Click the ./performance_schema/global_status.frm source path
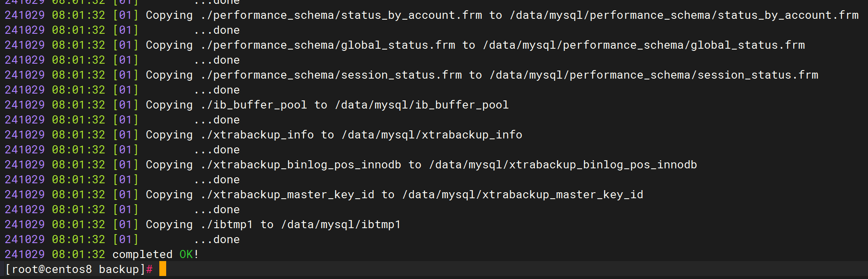Viewport: 868px width, 279px height. (x=328, y=45)
